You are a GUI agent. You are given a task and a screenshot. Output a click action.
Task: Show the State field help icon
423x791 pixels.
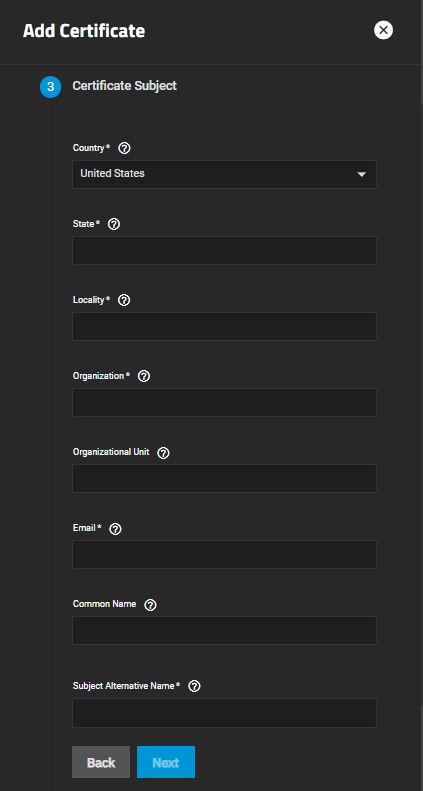click(114, 224)
